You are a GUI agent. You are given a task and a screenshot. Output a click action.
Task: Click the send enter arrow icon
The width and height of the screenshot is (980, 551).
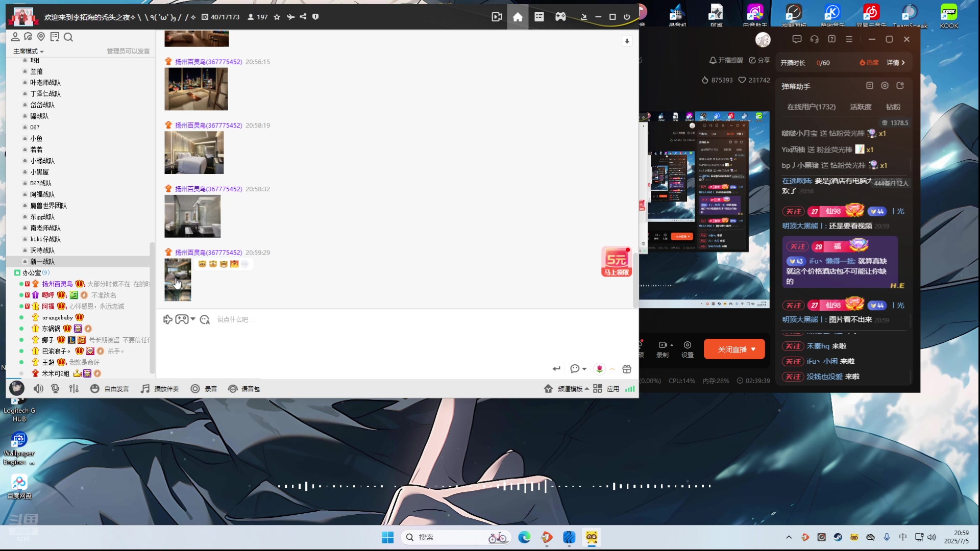point(556,368)
